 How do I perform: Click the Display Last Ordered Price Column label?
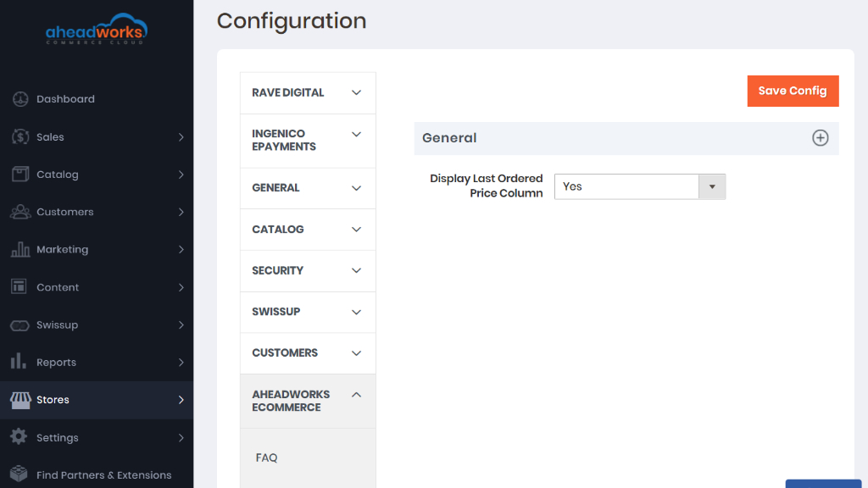[486, 186]
